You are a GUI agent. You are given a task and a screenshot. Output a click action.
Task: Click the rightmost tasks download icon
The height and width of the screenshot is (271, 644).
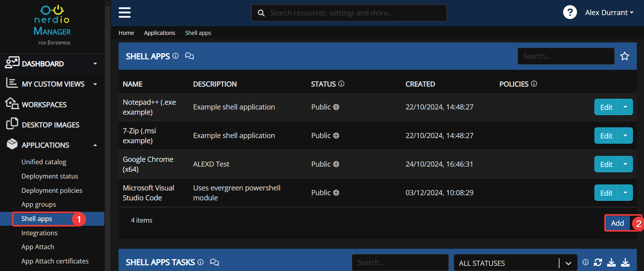coord(625,262)
